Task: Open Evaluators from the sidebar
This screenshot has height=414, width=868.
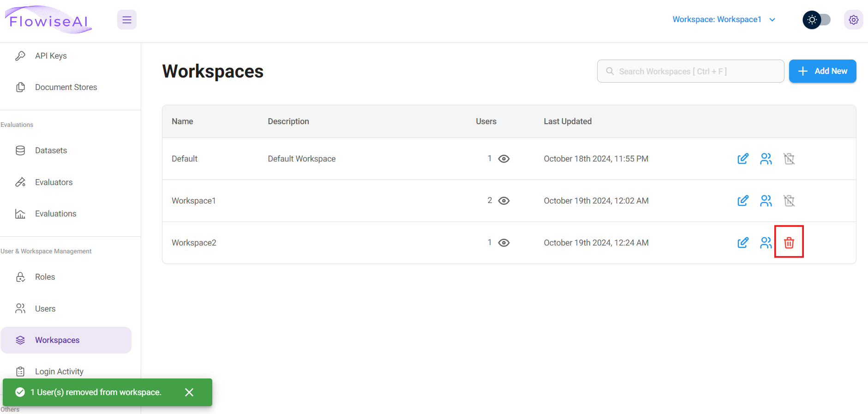Action: 54,182
